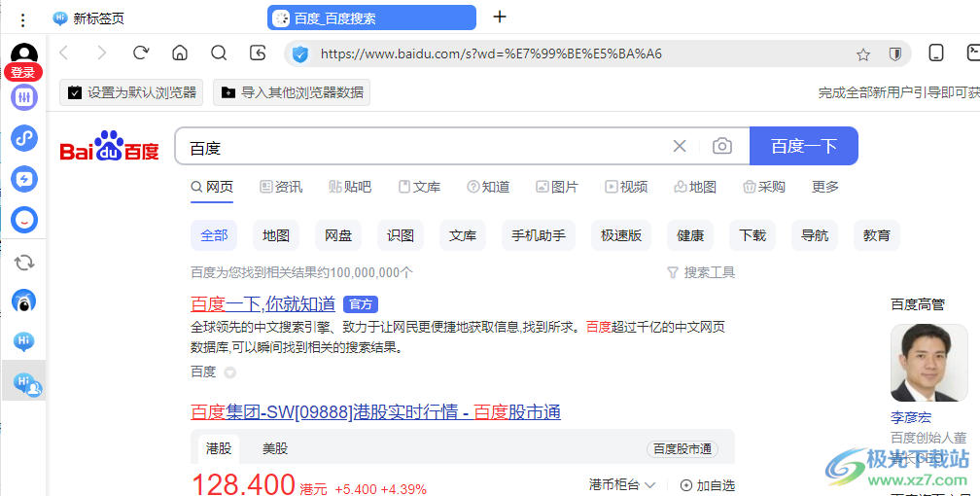The width and height of the screenshot is (980, 496).
Task: Switch to 采购 search category
Action: [764, 187]
